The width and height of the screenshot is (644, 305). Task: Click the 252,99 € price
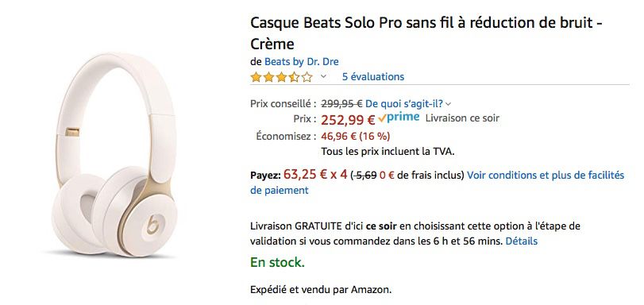[348, 120]
